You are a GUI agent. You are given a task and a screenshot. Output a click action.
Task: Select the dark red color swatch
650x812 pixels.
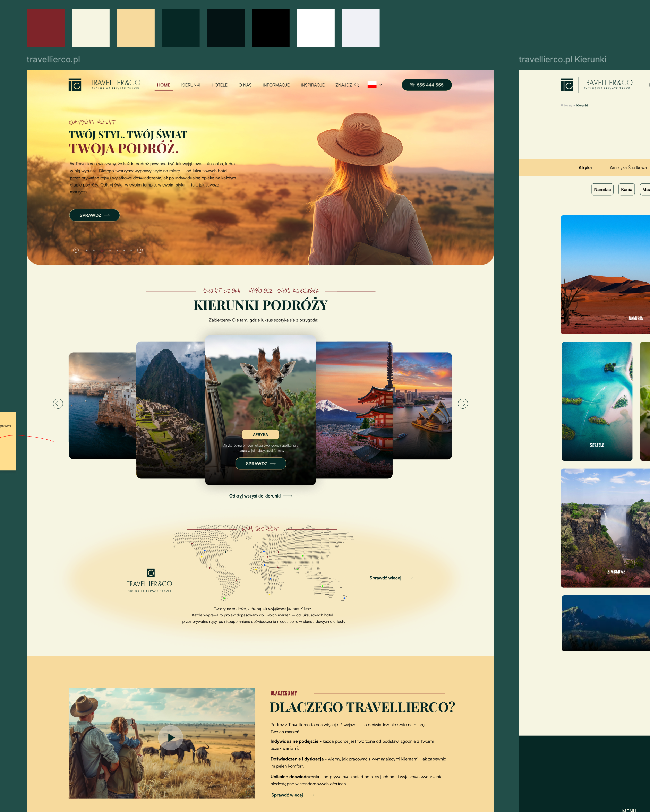45,28
